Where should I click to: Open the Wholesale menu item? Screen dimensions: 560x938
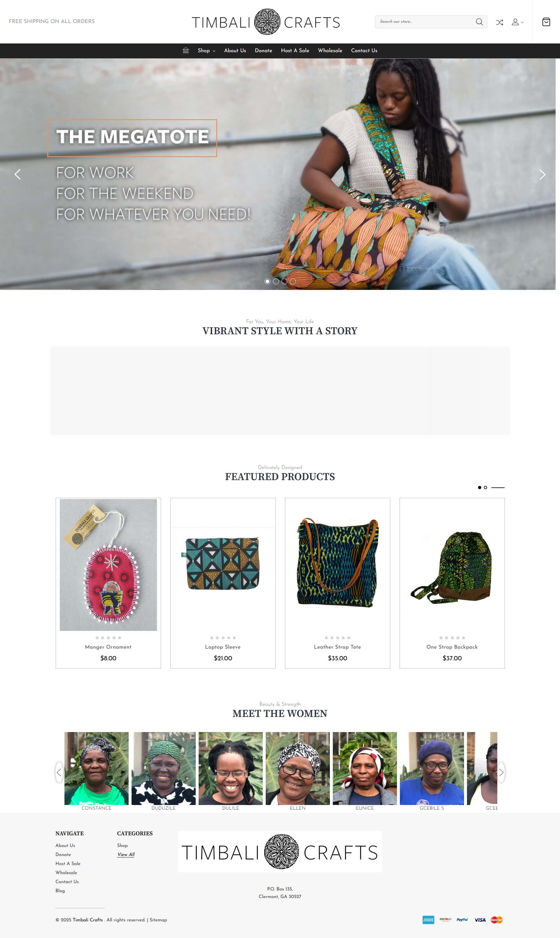pos(330,50)
